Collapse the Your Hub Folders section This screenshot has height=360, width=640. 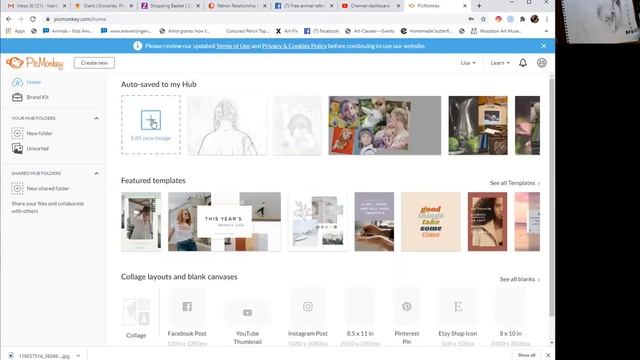point(96,118)
